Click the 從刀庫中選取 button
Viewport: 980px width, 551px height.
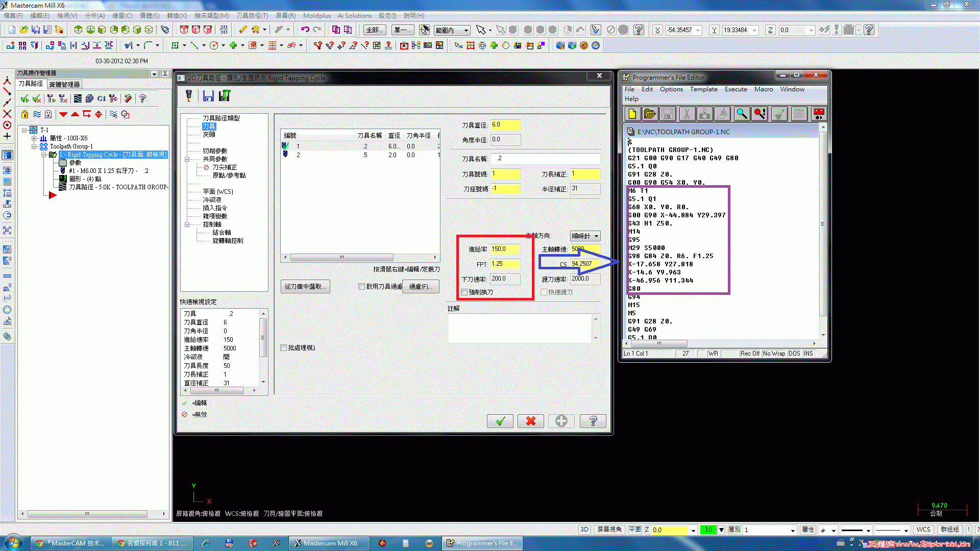click(305, 287)
